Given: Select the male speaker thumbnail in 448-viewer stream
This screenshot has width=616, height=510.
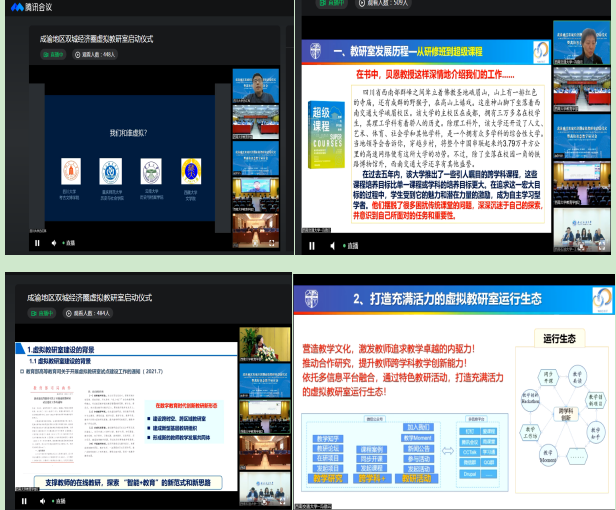Looking at the screenshot, I should coord(256,86).
